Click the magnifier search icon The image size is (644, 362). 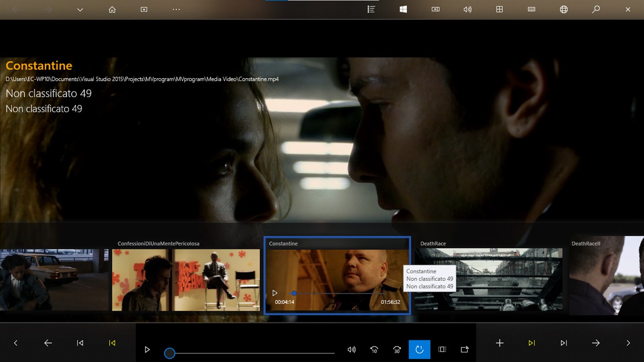click(x=596, y=10)
